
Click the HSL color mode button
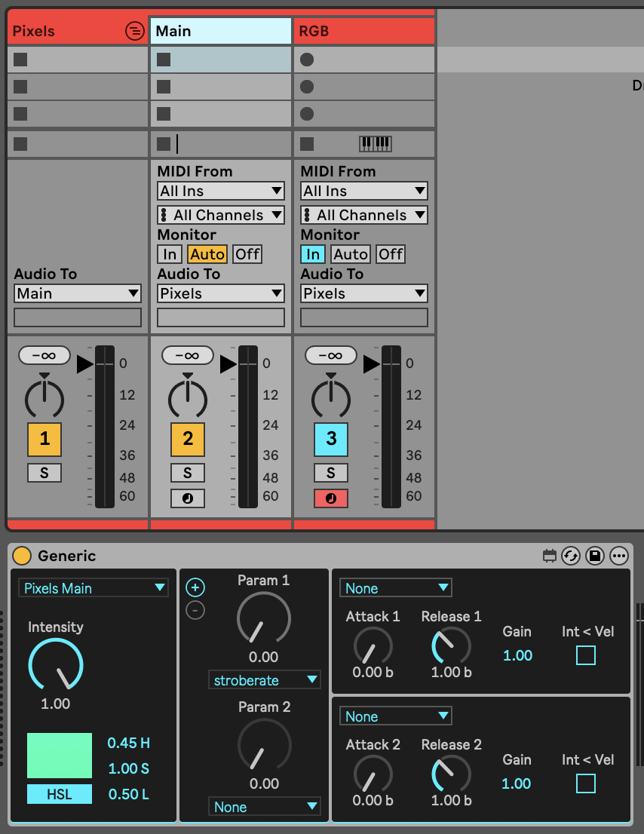point(60,794)
